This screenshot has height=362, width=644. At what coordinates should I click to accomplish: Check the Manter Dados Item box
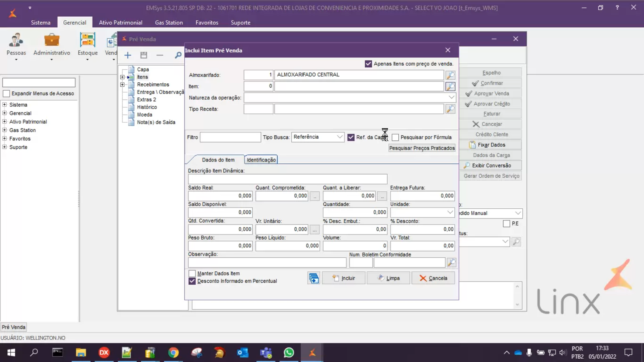click(192, 274)
